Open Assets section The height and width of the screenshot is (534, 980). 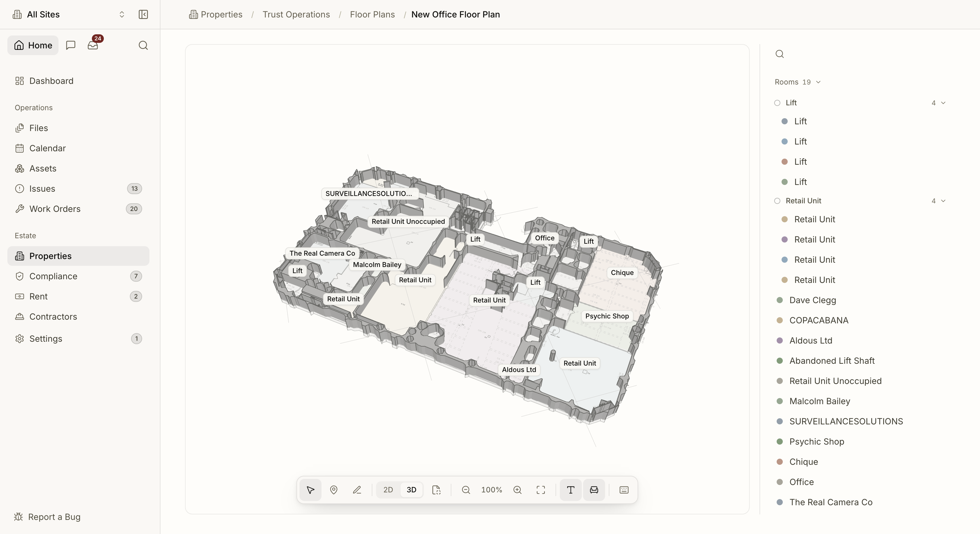click(x=78, y=168)
